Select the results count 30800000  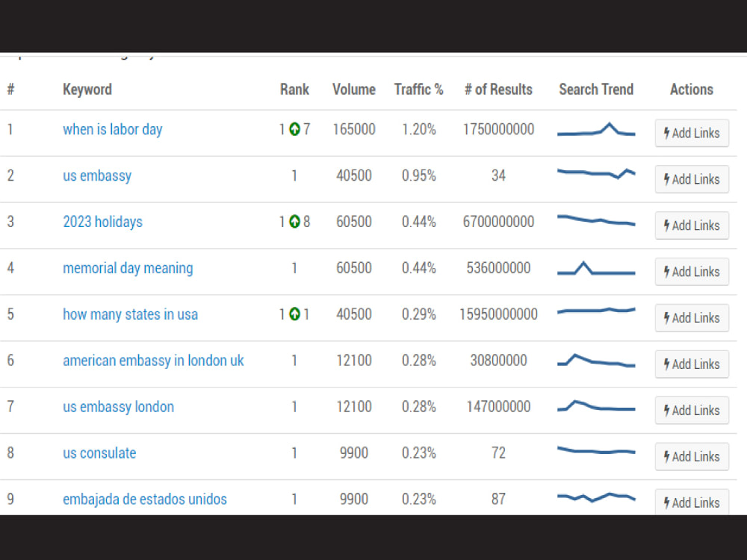(x=498, y=361)
